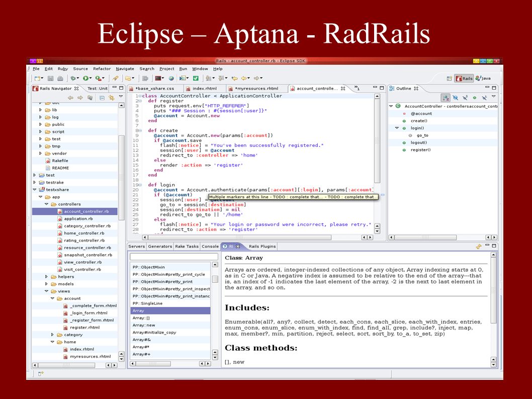Open the Refactor menu

[x=102, y=68]
